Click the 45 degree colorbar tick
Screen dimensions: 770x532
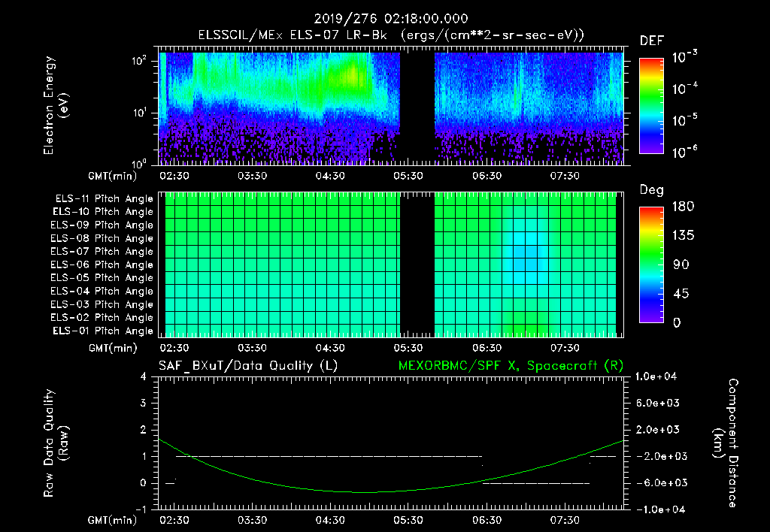[x=683, y=294]
